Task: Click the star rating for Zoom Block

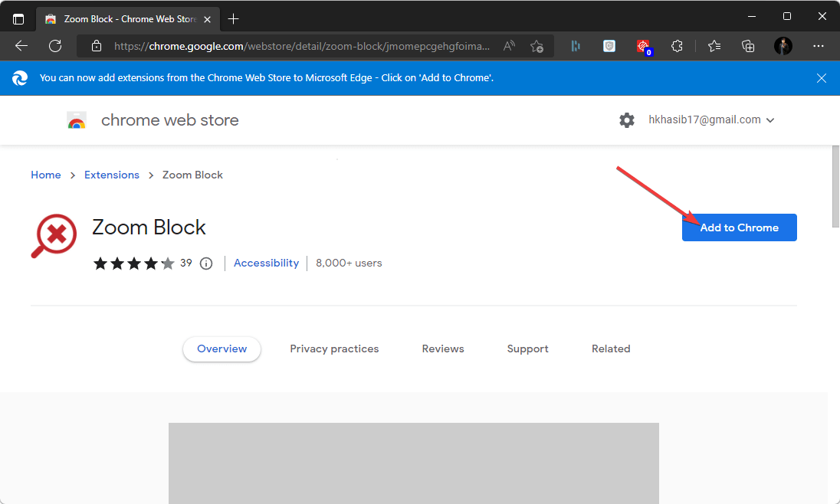Action: click(x=134, y=263)
